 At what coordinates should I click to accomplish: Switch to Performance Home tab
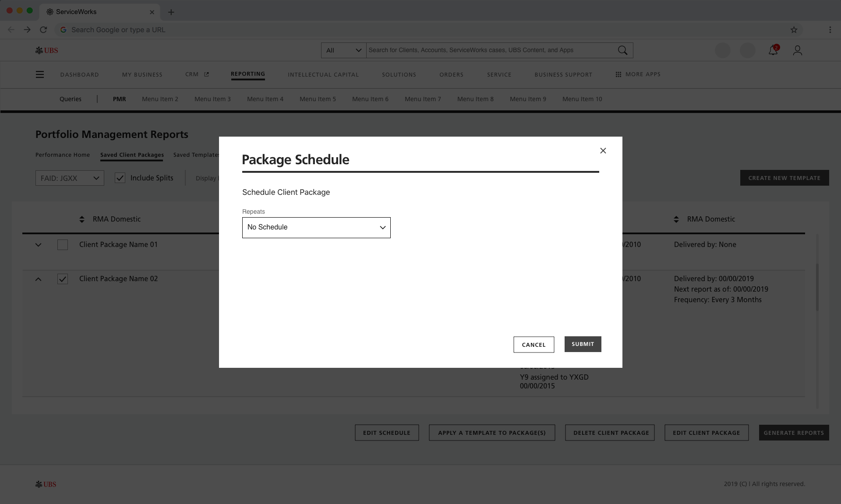click(x=63, y=155)
